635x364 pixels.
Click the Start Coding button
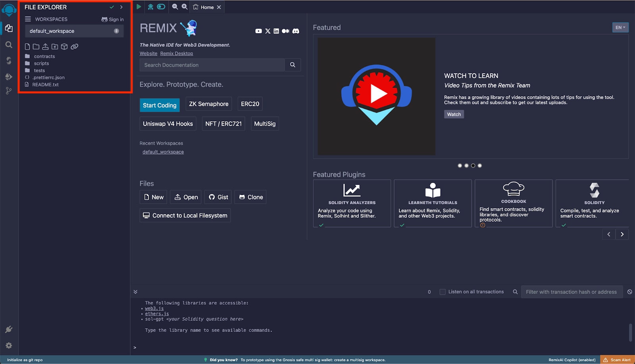[160, 105]
